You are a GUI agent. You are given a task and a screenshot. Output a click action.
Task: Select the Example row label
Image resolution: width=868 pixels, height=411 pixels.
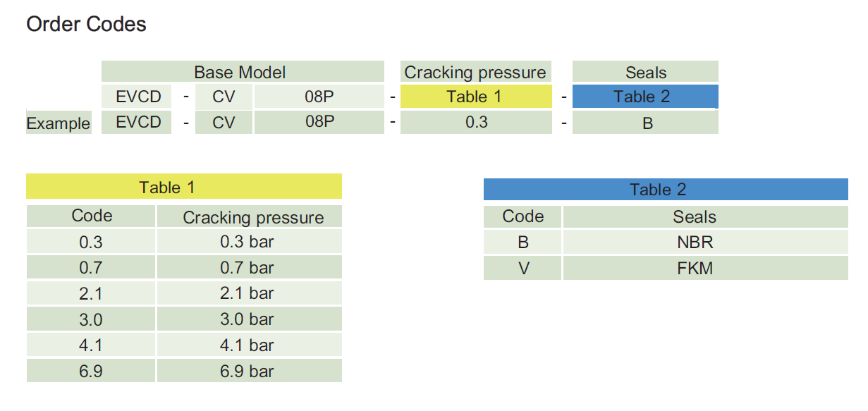pyautogui.click(x=59, y=123)
